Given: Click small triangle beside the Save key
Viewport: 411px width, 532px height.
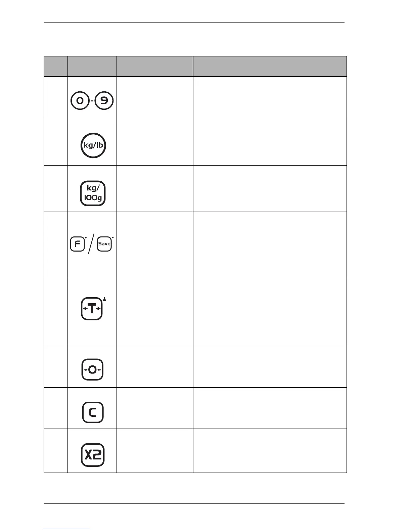Looking at the screenshot, I should [113, 237].
